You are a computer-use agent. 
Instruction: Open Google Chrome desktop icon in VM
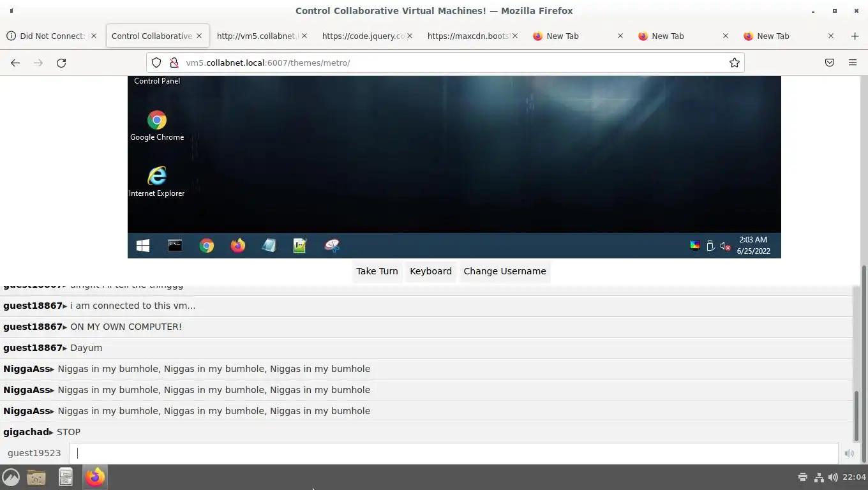pyautogui.click(x=157, y=126)
